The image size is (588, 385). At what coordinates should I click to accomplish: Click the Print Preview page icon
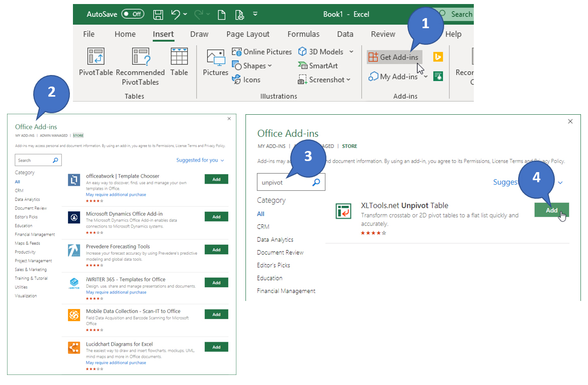coord(239,15)
